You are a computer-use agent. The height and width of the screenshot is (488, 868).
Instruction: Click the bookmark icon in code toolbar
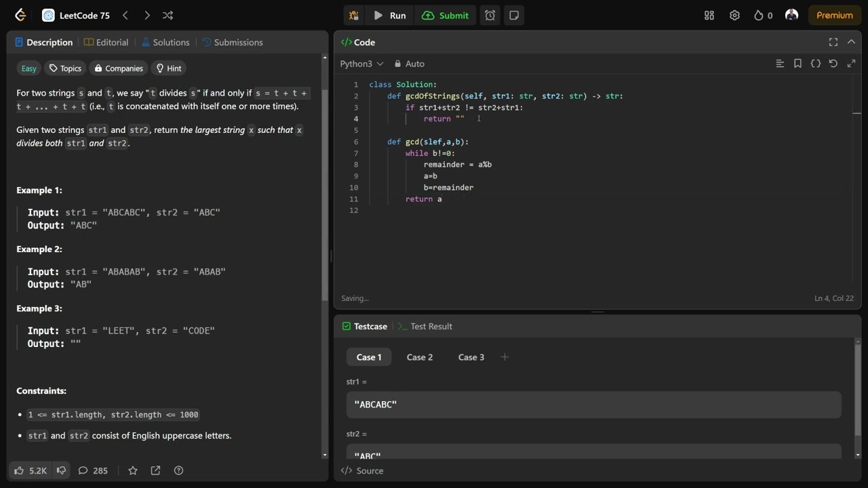coord(797,64)
